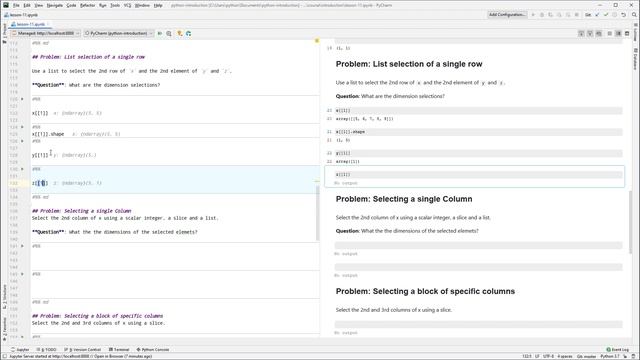Click the intention lightbulb icon in notebook toolbar

pos(180,33)
